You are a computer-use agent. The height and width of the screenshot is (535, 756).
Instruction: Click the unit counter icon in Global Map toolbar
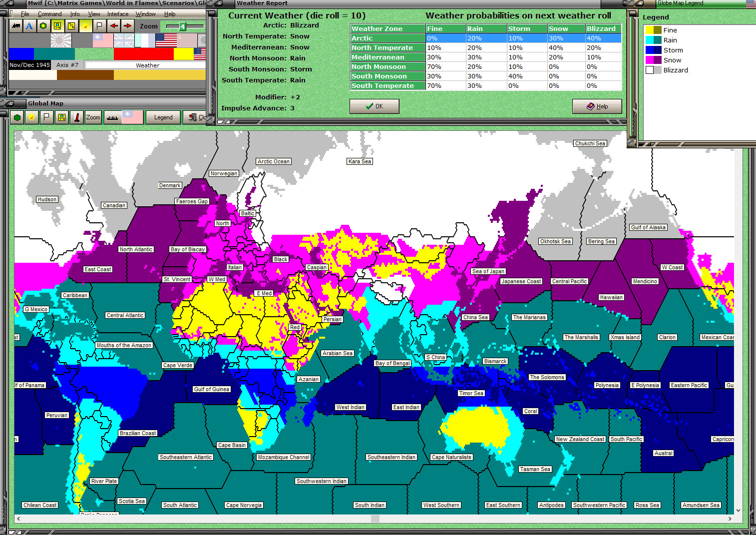pyautogui.click(x=62, y=117)
